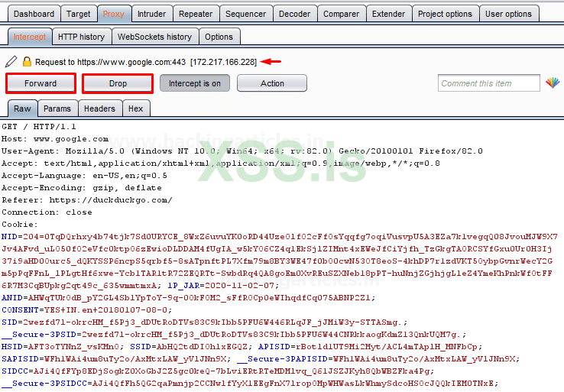Open the User options tab
Viewport: 564px width, 392px height.
(x=508, y=14)
